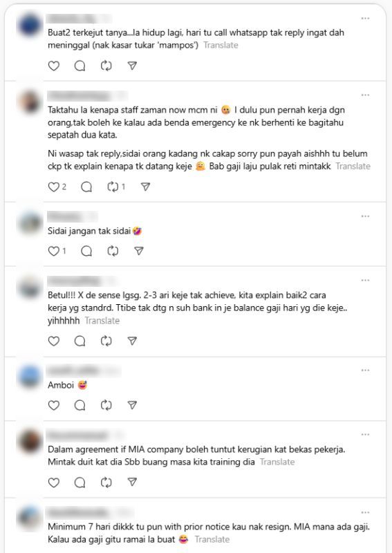This screenshot has height=553, width=392.
Task: Open more options on 'Sidai jangan tak sidai' comment
Action: point(365,216)
